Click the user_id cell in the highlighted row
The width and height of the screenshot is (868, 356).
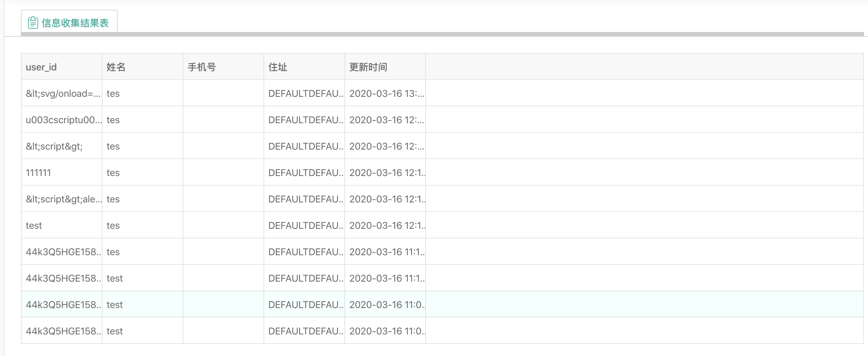pyautogui.click(x=63, y=305)
